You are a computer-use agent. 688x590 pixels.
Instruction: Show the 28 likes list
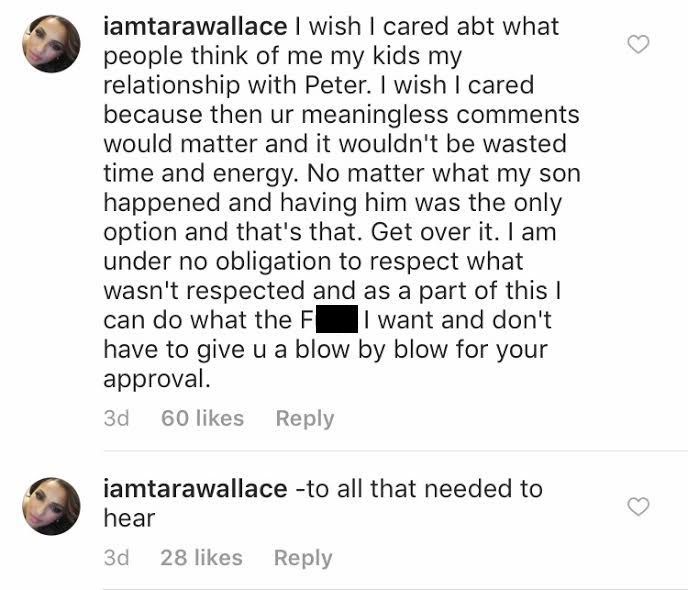[x=201, y=558]
